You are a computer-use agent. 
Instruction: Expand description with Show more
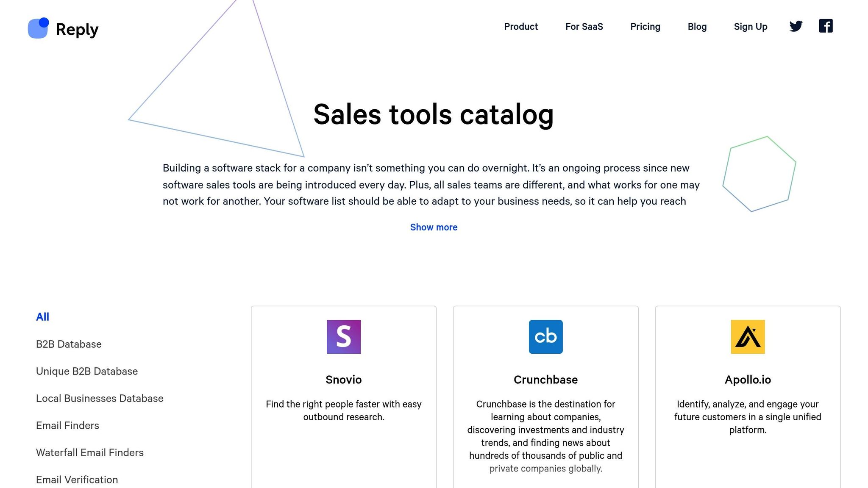coord(434,227)
